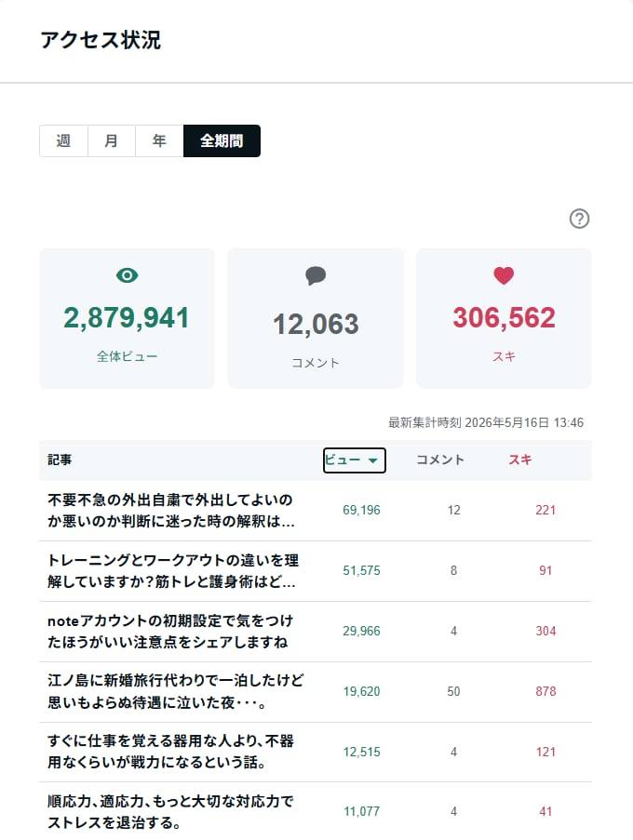Click comment count 8 in training row
Image resolution: width=633 pixels, height=840 pixels.
[x=454, y=570]
